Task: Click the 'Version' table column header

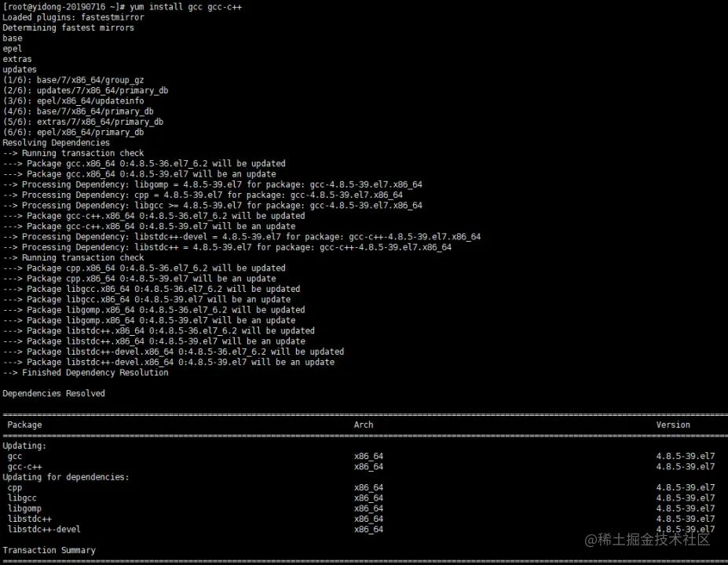Action: click(673, 425)
